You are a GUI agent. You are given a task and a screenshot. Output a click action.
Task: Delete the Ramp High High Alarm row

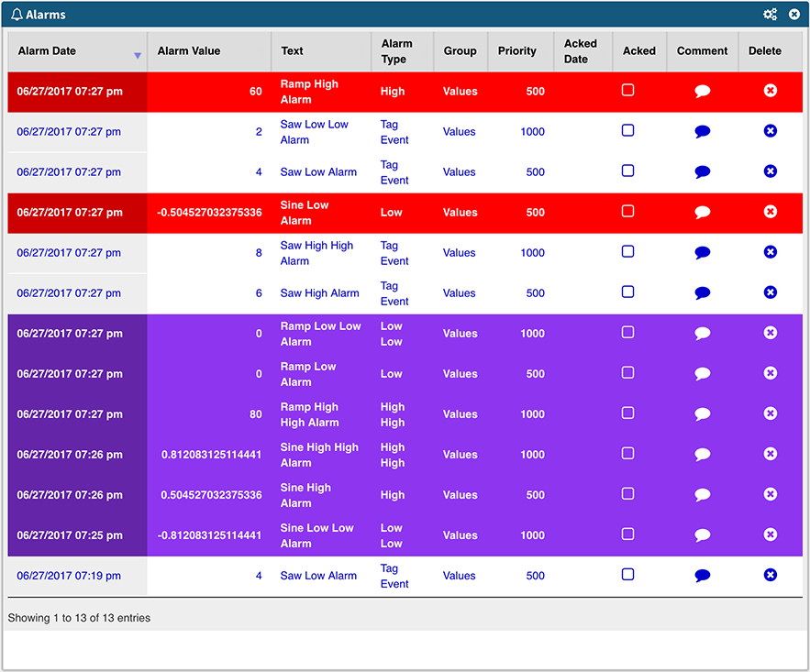[771, 413]
